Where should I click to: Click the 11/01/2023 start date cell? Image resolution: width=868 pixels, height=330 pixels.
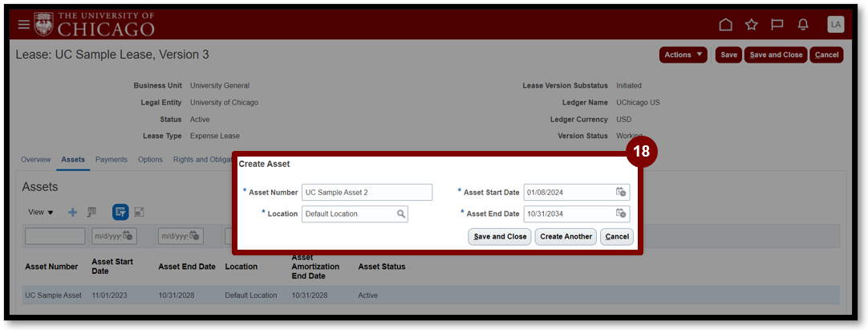tap(110, 295)
